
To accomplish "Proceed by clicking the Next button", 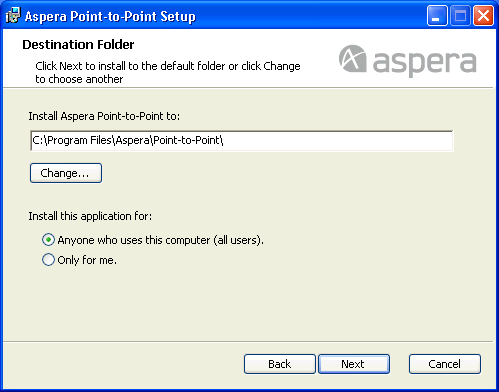I will [354, 364].
